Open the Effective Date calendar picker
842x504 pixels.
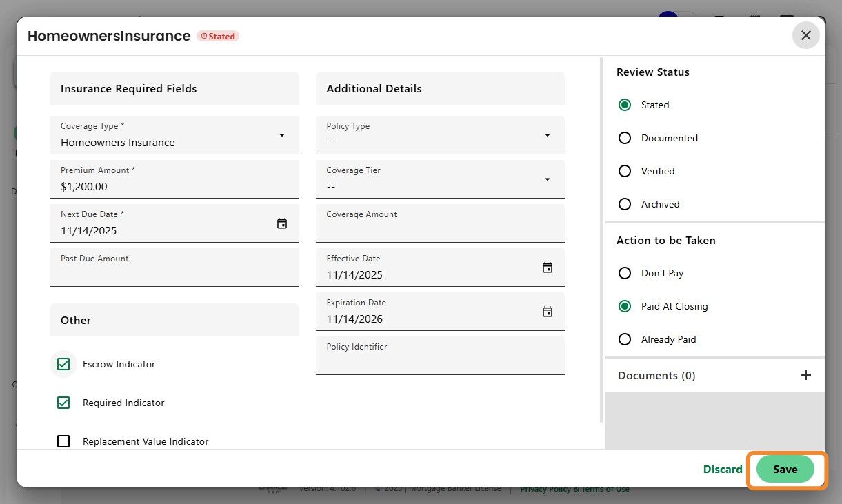point(547,268)
